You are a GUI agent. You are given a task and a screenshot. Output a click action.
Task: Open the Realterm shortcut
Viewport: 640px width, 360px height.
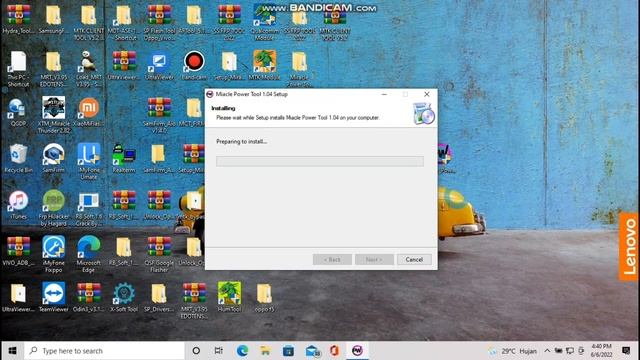(x=124, y=158)
